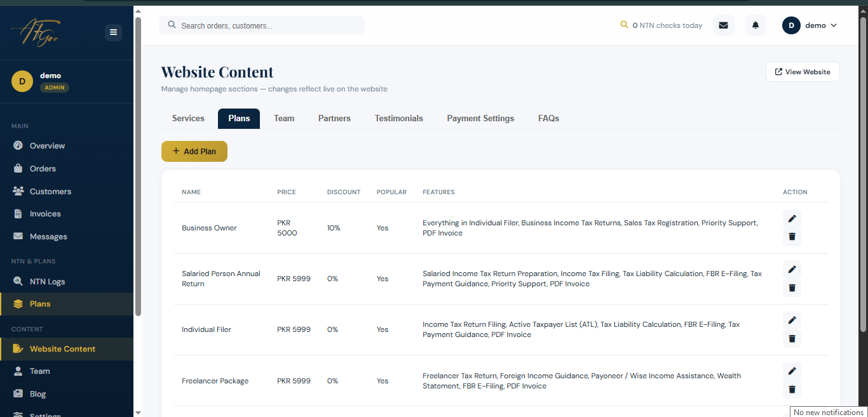868x417 pixels.
Task: Click the Business Owner name cell
Action: (x=209, y=228)
